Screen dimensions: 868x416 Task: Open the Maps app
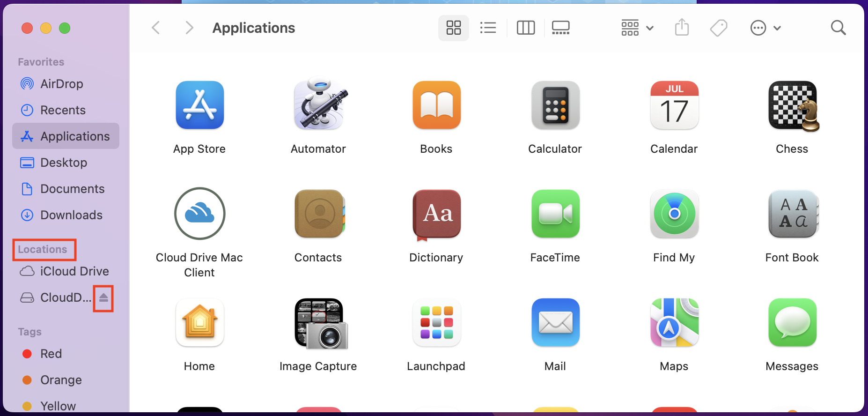675,322
